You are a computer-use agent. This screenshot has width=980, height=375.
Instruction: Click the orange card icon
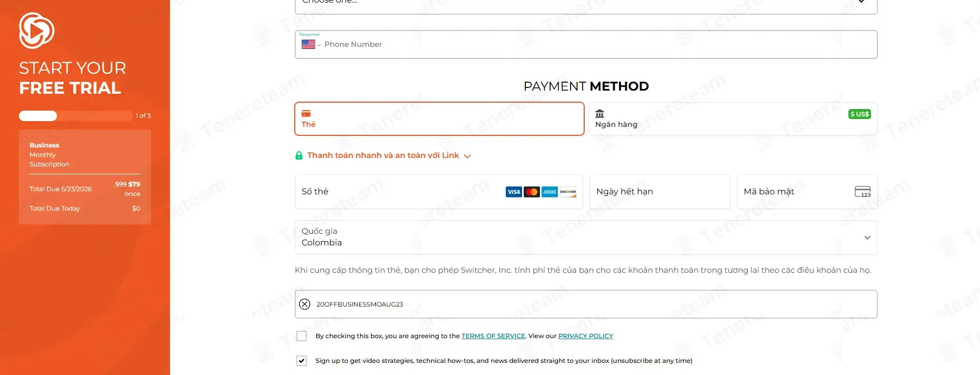(306, 113)
